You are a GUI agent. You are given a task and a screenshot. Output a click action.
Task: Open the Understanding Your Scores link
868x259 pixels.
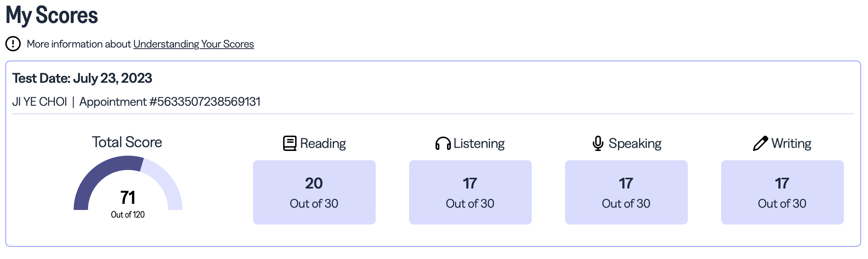pyautogui.click(x=193, y=44)
